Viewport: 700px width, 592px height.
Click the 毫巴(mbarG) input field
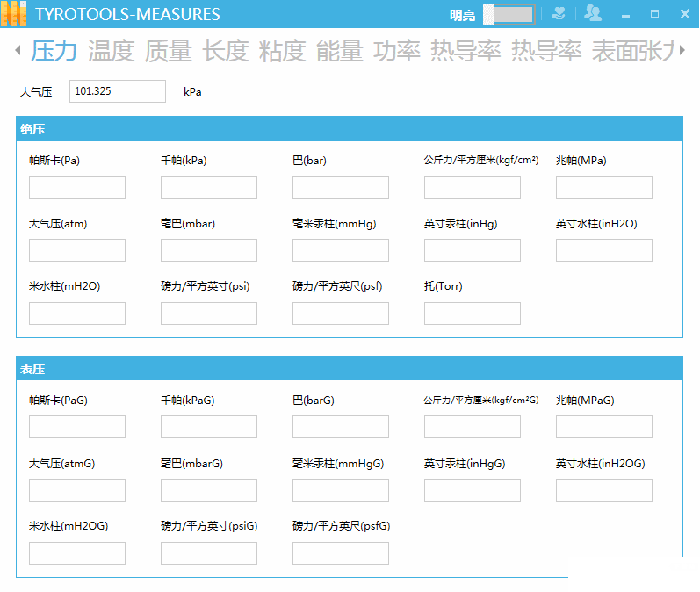tap(209, 491)
